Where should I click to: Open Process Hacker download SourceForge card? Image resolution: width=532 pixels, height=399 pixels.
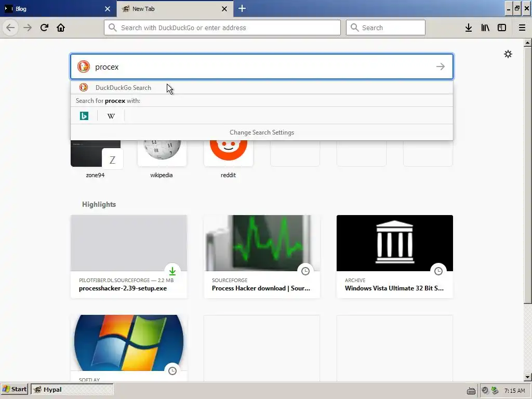pyautogui.click(x=262, y=257)
